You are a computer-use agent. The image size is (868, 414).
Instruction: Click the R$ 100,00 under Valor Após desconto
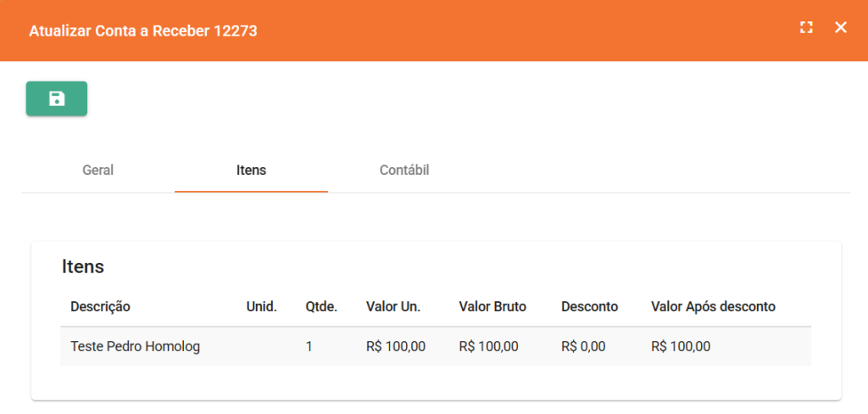point(681,346)
